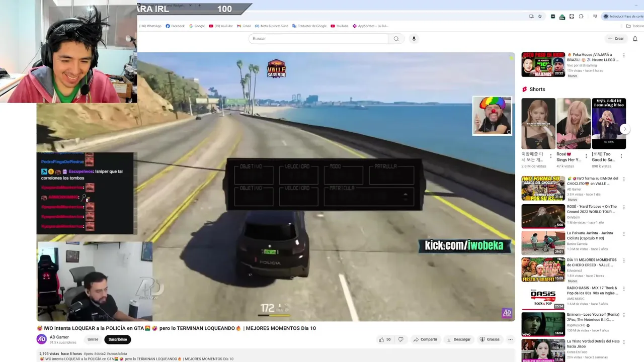
Task: Click the Suscribirse button
Action: pos(118,339)
